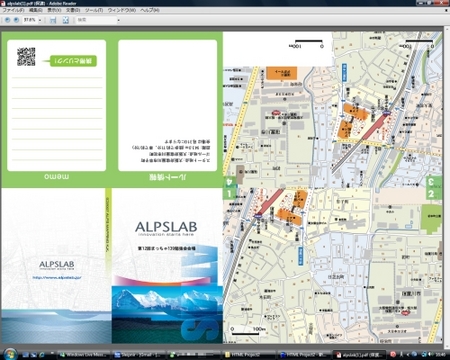Open the 文書(D) menu
The image size is (450, 360).
click(73, 10)
